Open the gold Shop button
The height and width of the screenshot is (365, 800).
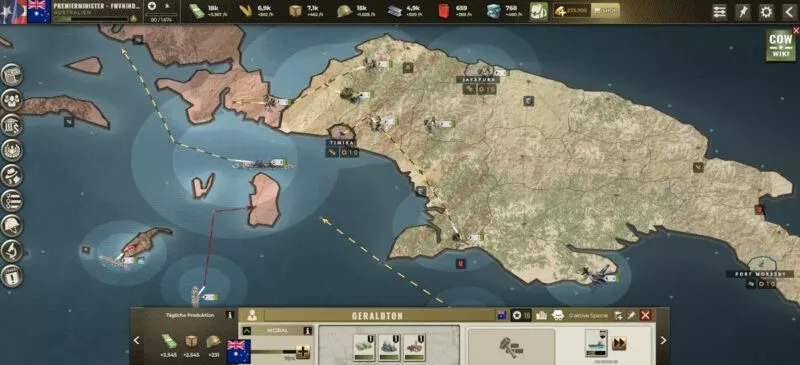pyautogui.click(x=605, y=11)
